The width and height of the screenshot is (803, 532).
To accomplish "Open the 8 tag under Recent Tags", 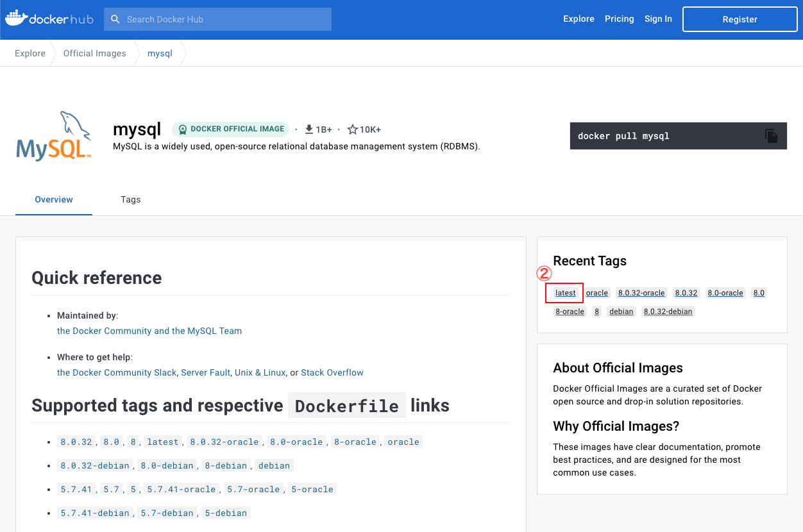I will pos(596,312).
